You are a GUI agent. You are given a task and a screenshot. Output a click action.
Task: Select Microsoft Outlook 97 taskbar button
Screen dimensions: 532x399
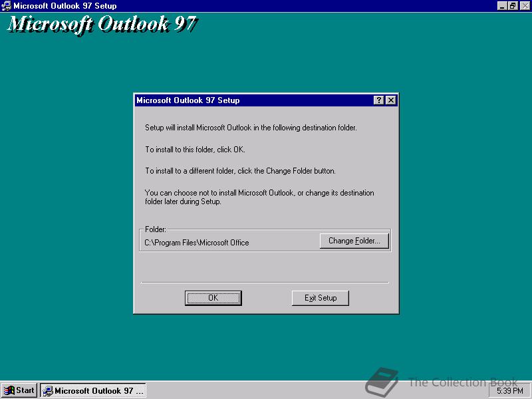[93, 390]
